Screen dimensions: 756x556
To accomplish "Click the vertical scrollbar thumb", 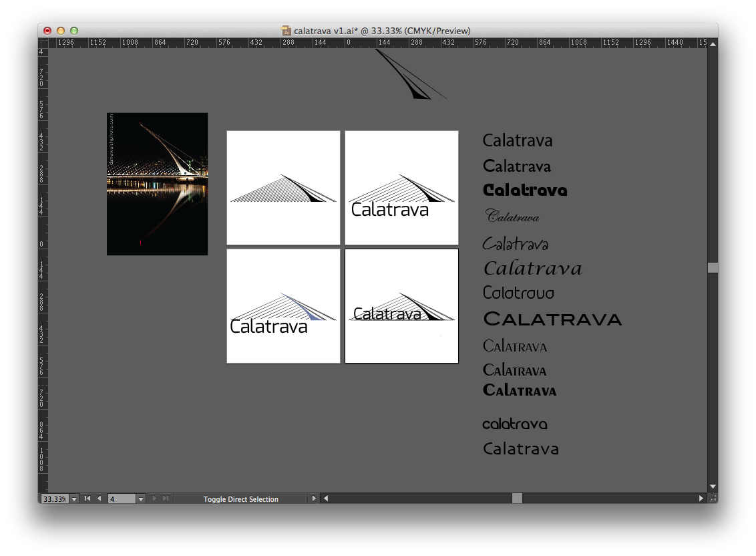I will point(713,267).
